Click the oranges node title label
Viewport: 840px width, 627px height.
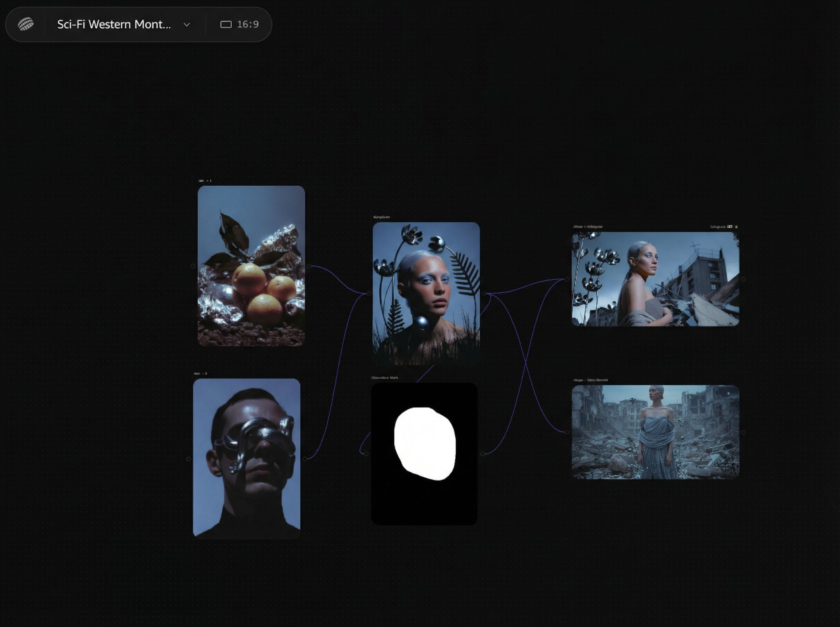click(x=202, y=181)
